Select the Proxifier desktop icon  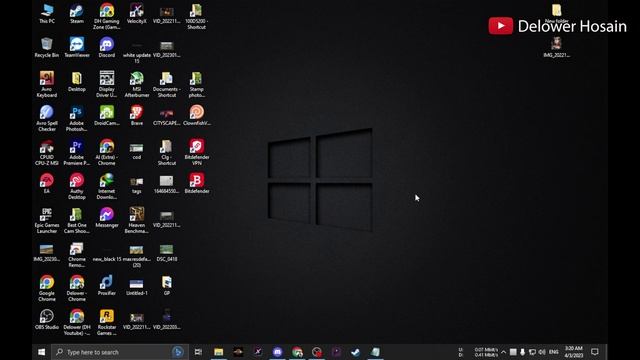pos(107,285)
